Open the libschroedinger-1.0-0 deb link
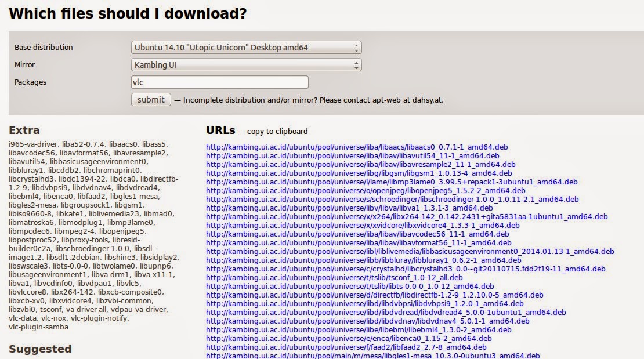 (392, 199)
